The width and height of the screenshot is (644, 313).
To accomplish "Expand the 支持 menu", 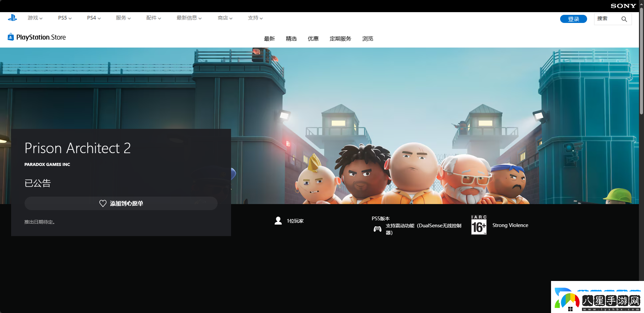I will [x=255, y=18].
